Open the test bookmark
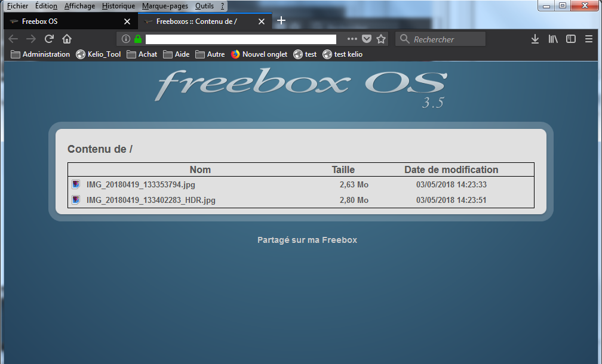 point(305,54)
